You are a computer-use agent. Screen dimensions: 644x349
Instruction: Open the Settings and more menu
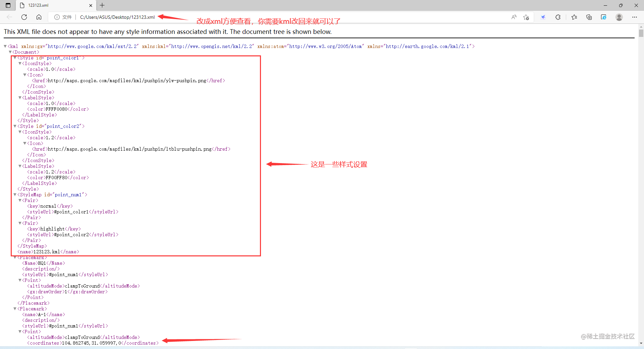(635, 17)
